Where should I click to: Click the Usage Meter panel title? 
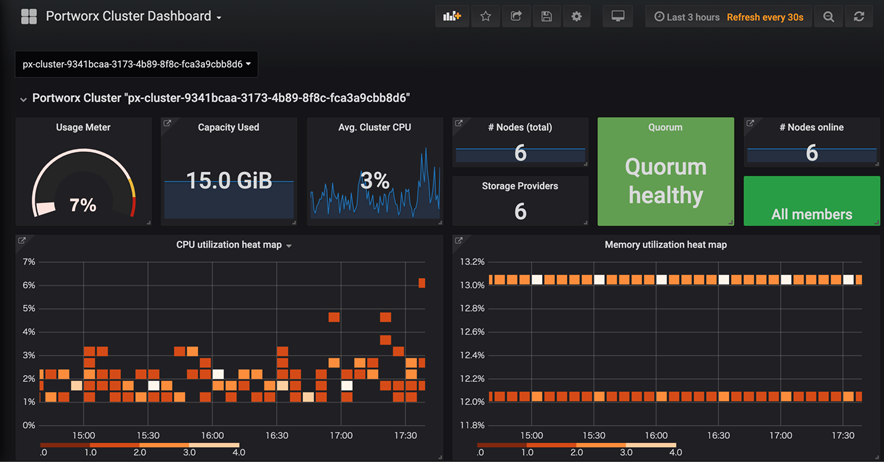pos(83,127)
